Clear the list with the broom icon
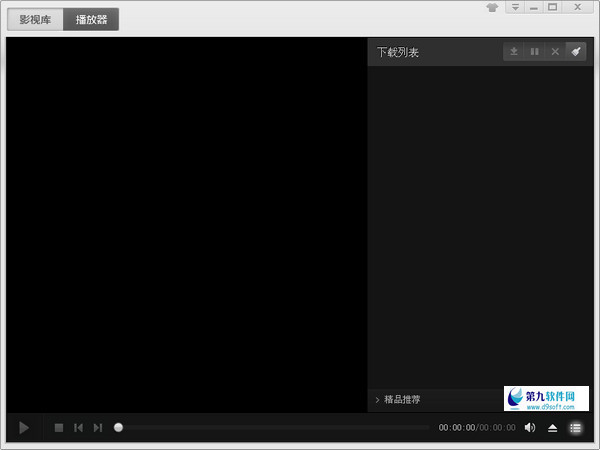Image resolution: width=600 pixels, height=450 pixels. click(575, 51)
